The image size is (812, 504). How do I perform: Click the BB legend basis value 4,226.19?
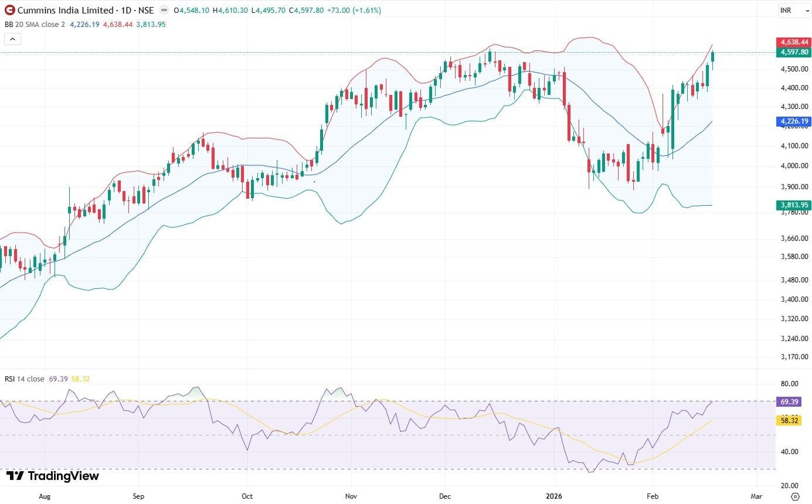pos(84,24)
